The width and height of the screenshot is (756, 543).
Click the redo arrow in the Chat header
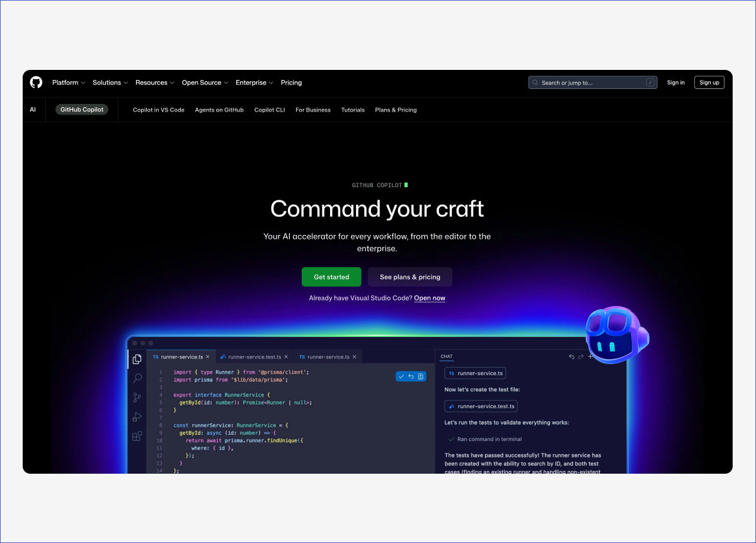click(x=581, y=357)
